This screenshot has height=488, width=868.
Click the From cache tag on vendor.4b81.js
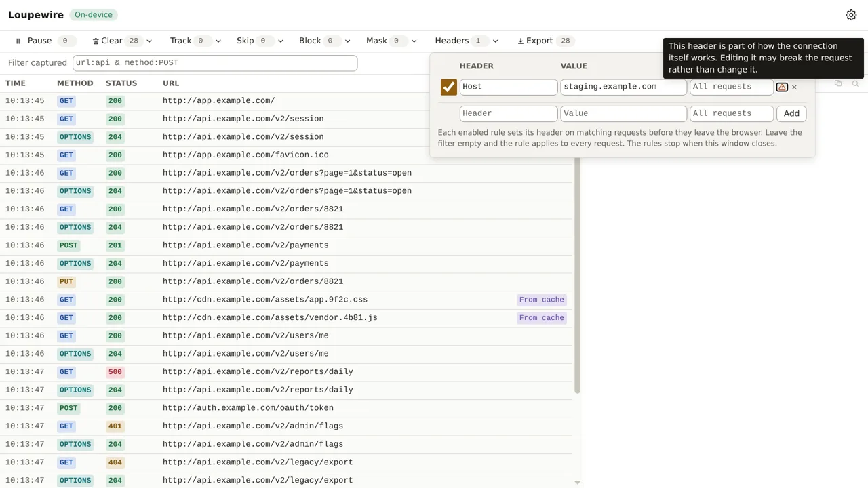tap(541, 318)
